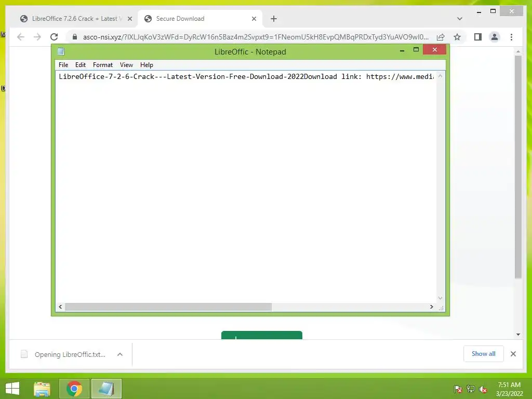Screen dimensions: 532x399
Task: Open Chrome tab search chevron
Action: [460, 19]
